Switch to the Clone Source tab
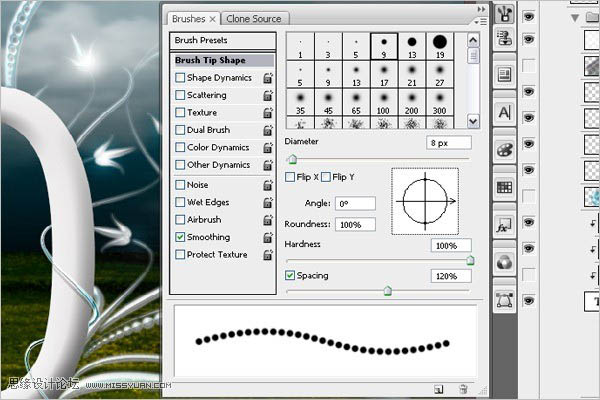 click(254, 19)
